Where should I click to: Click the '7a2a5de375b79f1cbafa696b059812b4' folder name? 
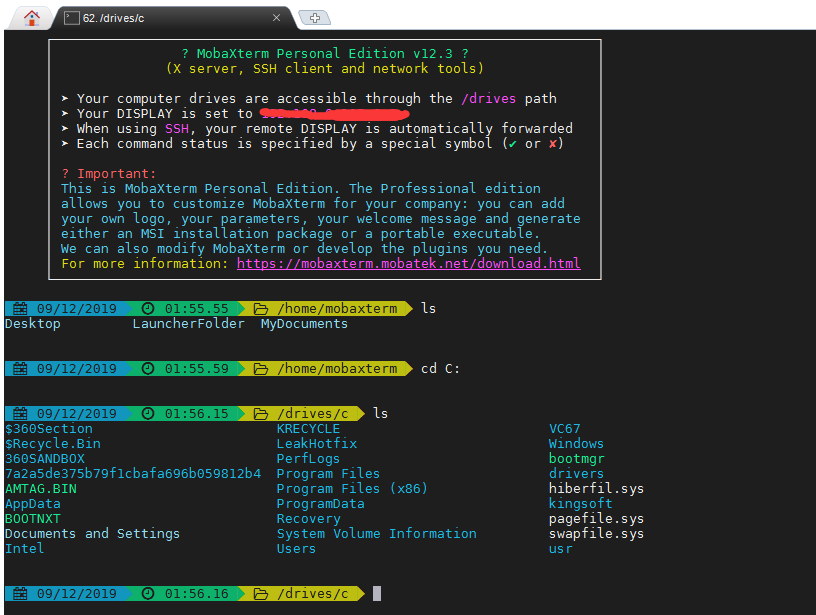tap(133, 473)
